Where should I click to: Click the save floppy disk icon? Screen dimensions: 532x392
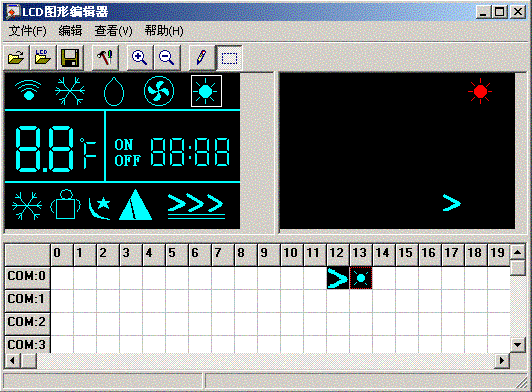pos(70,57)
